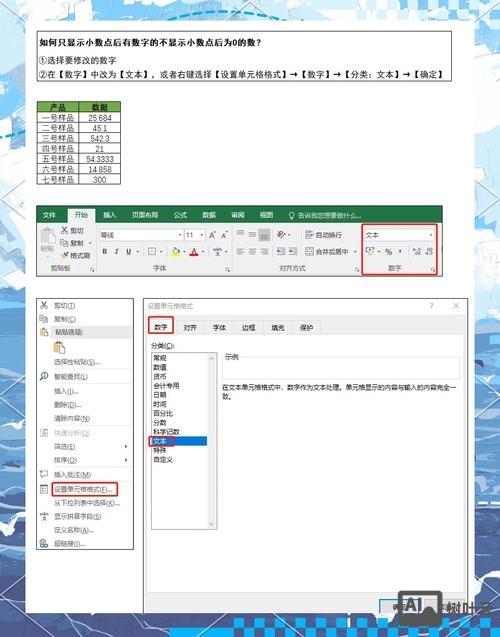500x637 pixels.
Task: Choose 设置单元格格式(F)... from context menu
Action: [x=84, y=490]
